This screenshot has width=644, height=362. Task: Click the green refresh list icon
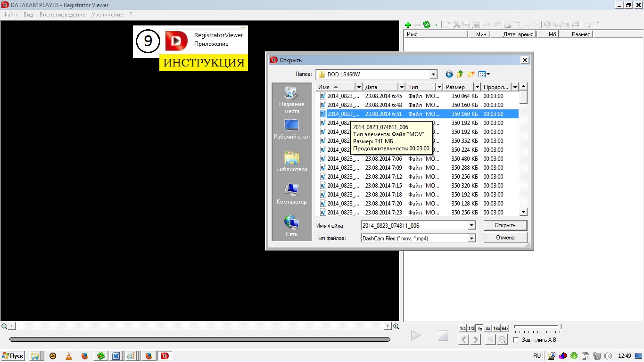coord(427,25)
